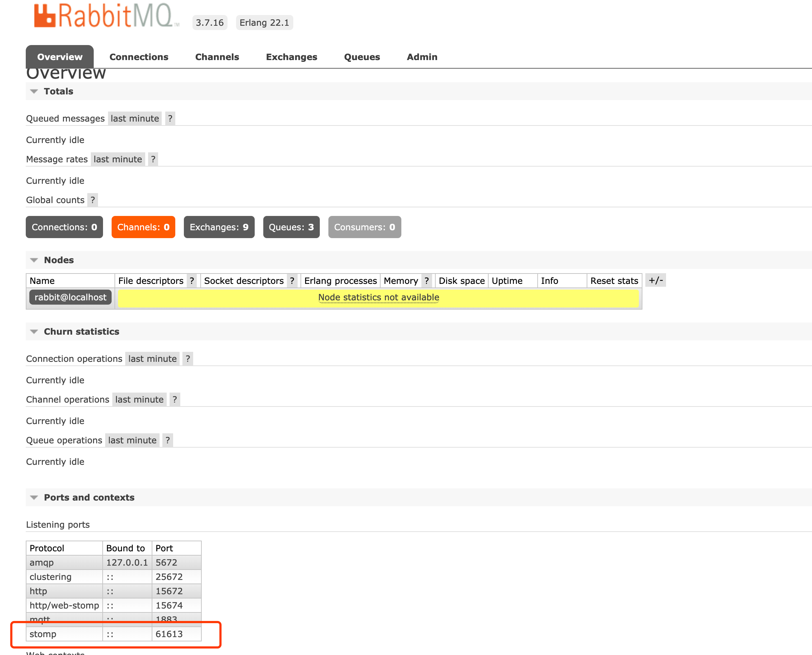
Task: Toggle Consumers count legend badge
Action: click(364, 227)
